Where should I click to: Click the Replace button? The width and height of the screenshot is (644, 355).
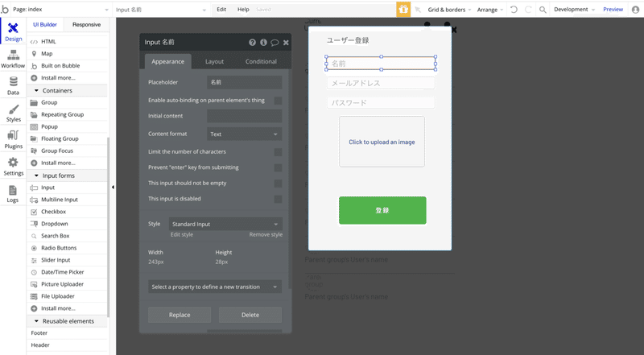(180, 315)
